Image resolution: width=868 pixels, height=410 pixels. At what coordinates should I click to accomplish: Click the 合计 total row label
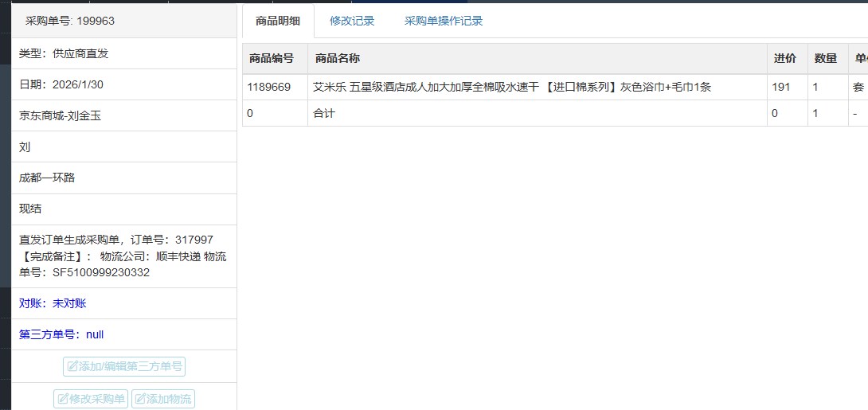(325, 114)
